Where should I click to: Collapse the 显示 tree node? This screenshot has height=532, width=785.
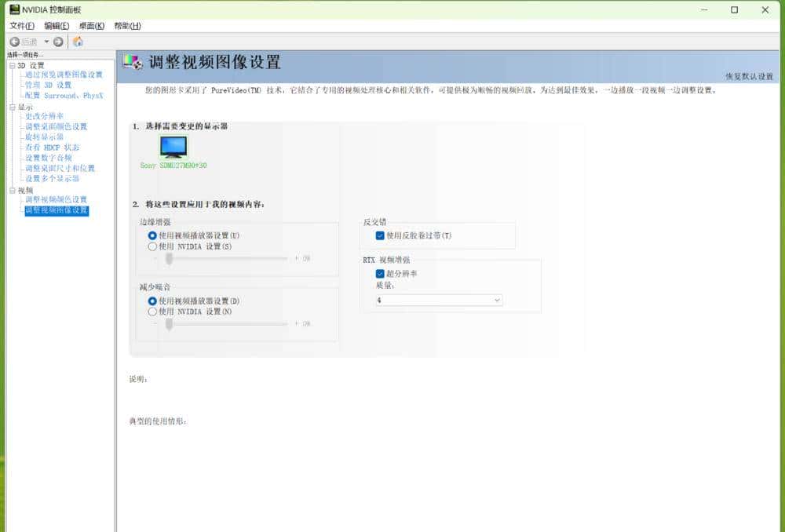pos(12,107)
